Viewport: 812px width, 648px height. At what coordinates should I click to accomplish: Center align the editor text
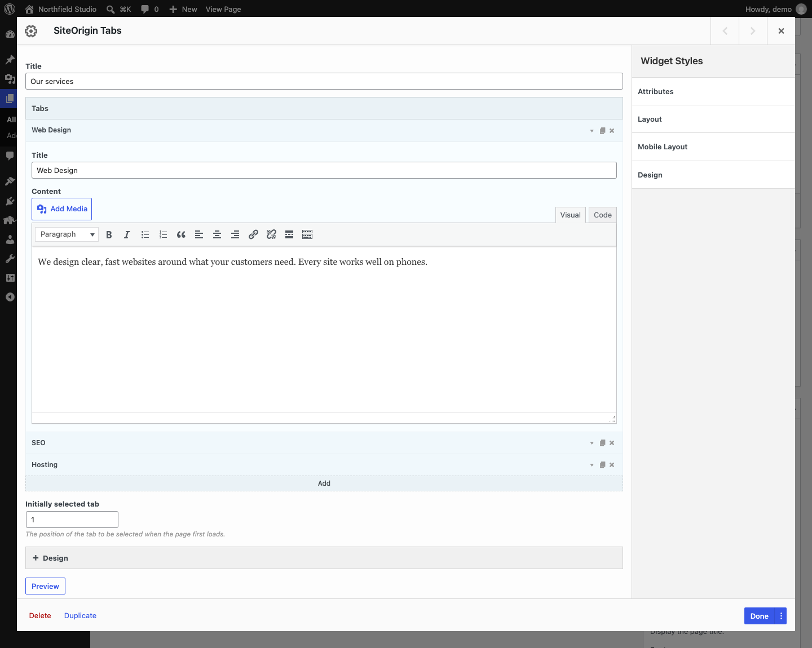click(x=217, y=234)
